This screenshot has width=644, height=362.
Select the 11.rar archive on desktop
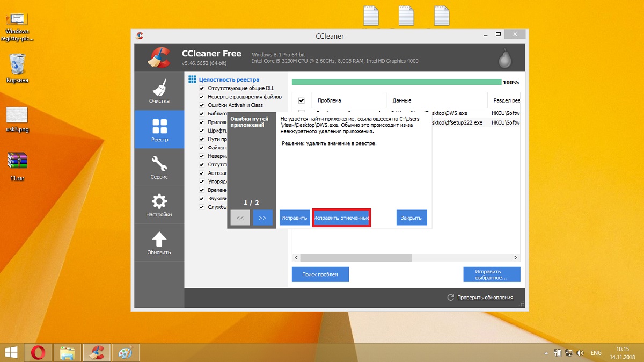17,166
